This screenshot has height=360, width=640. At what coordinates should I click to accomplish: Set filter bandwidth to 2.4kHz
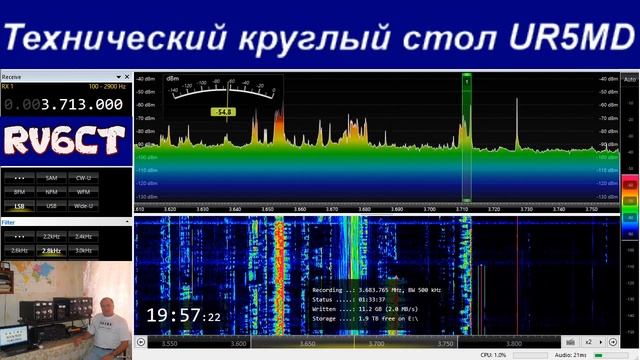pos(83,237)
